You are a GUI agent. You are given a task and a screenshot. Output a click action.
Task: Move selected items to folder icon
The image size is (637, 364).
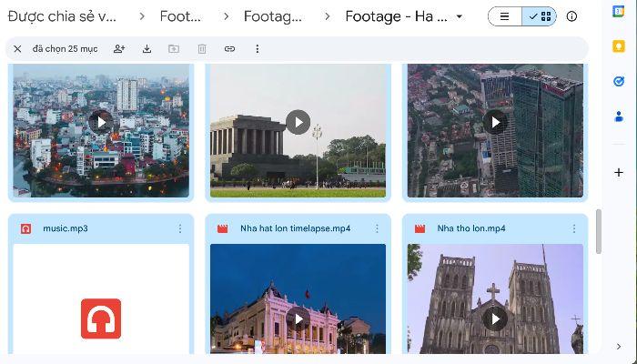pyautogui.click(x=174, y=49)
